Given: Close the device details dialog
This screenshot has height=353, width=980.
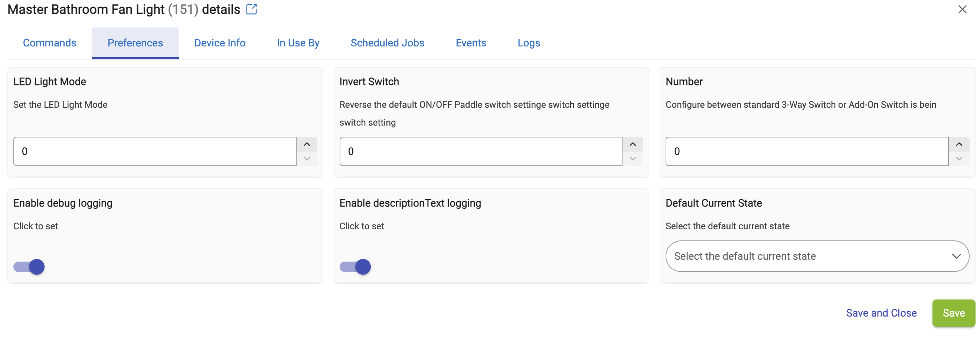Looking at the screenshot, I should 962,9.
